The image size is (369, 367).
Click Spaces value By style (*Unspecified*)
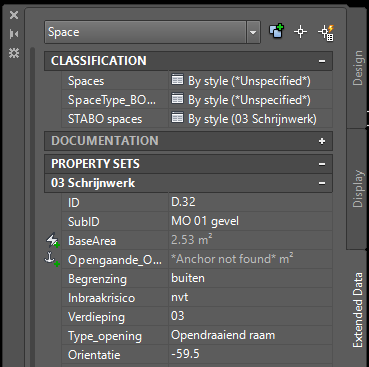[249, 81]
